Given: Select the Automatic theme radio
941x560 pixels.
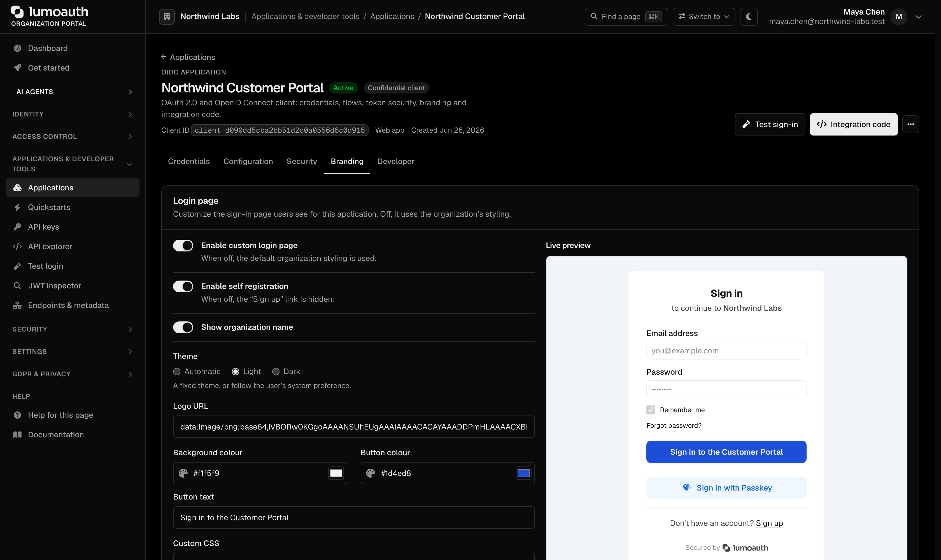Looking at the screenshot, I should pos(177,372).
